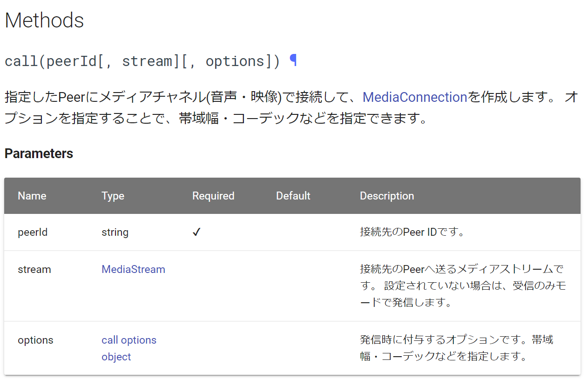The width and height of the screenshot is (588, 392).
Task: Select the Parameters section heading
Action: tap(38, 153)
